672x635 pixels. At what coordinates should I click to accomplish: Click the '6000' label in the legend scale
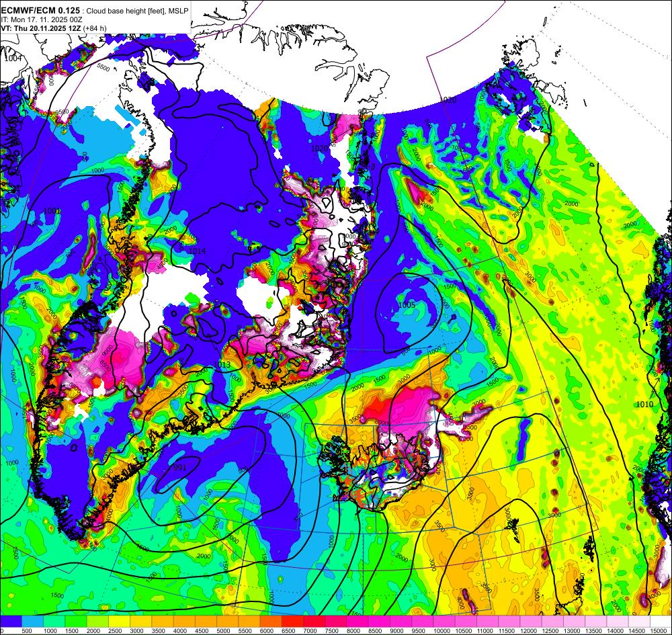pos(267,630)
